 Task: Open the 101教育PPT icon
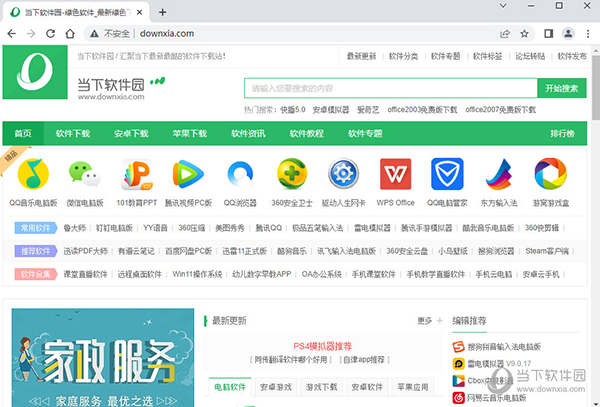(x=137, y=174)
